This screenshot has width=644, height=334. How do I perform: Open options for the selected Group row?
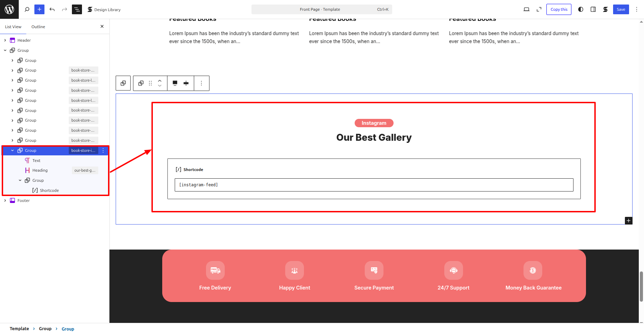pyautogui.click(x=103, y=150)
